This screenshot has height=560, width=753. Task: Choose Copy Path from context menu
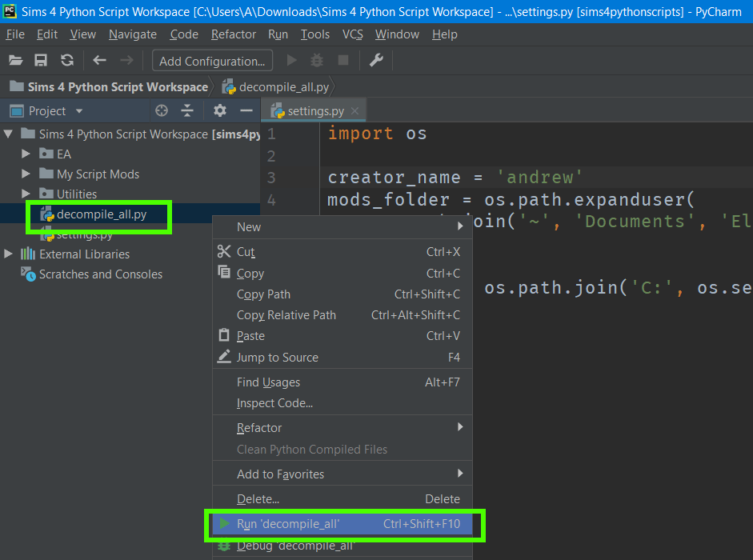click(342, 294)
